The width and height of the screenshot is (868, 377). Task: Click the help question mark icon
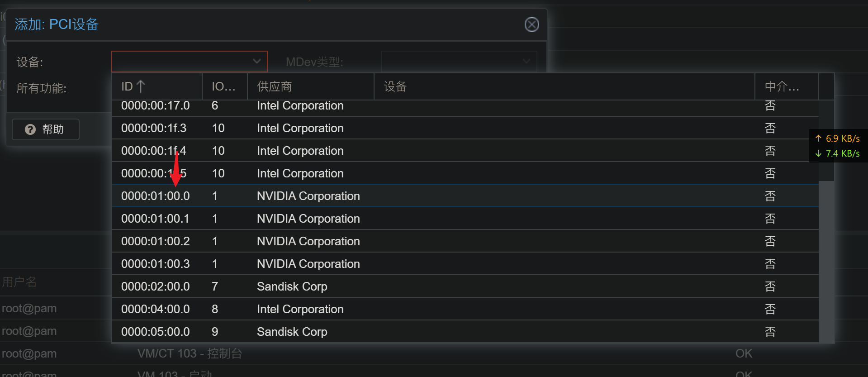tap(30, 129)
